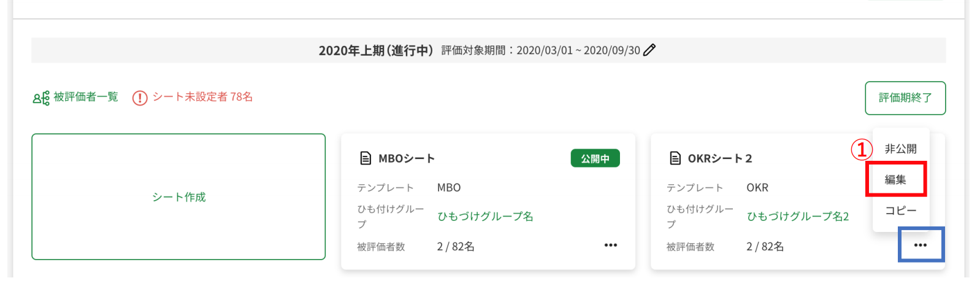The height and width of the screenshot is (286, 980).
Task: Click the green 公開中 badge
Action: (x=595, y=158)
